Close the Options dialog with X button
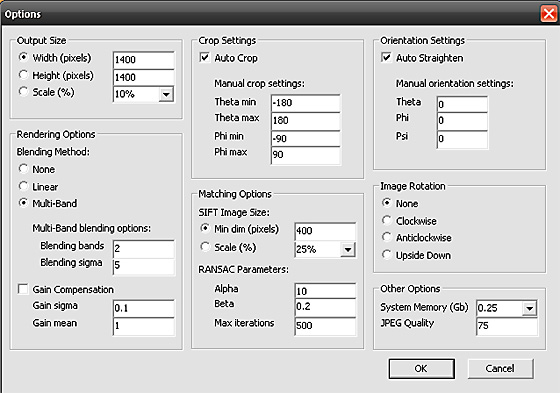The image size is (560, 393). [x=549, y=14]
